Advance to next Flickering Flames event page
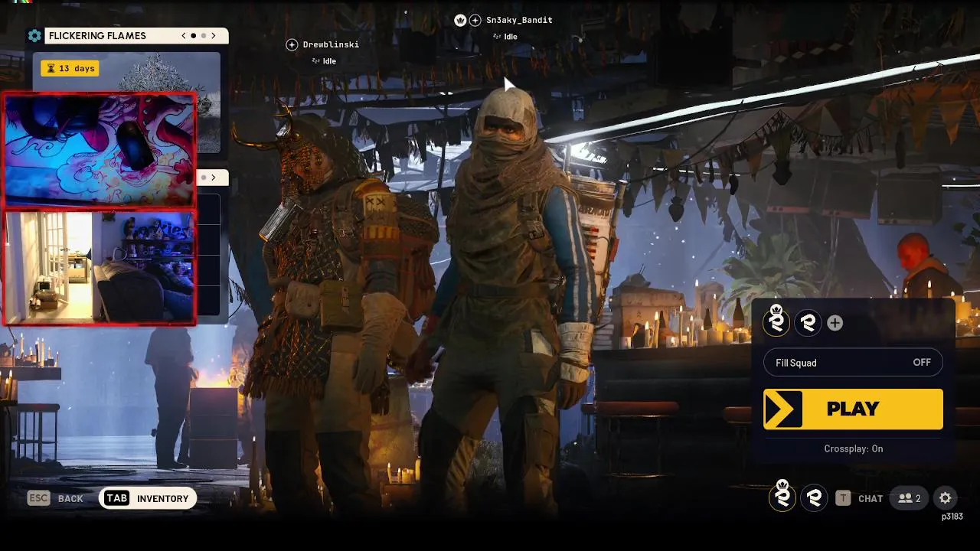The height and width of the screenshot is (551, 980). coord(214,36)
